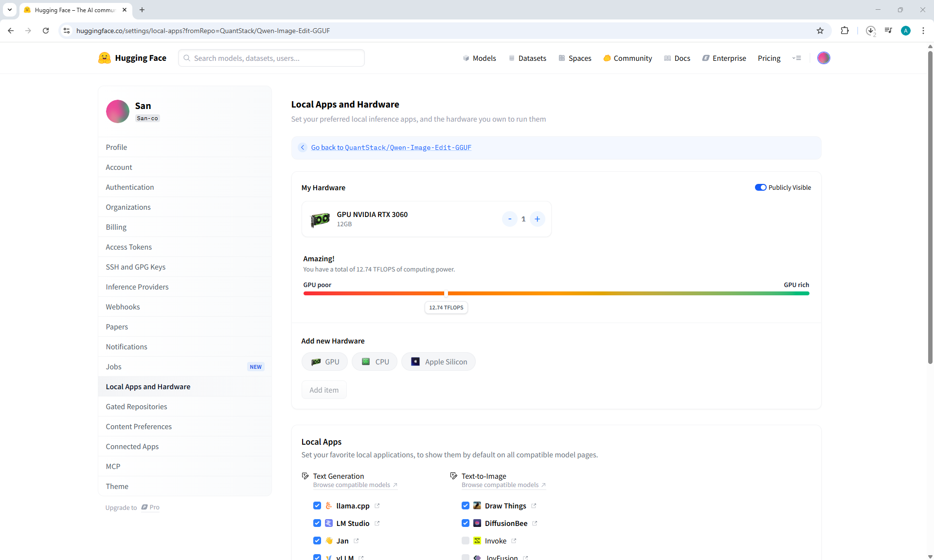Decrease RTX 3060 count with minus
The image size is (934, 560).
point(509,219)
